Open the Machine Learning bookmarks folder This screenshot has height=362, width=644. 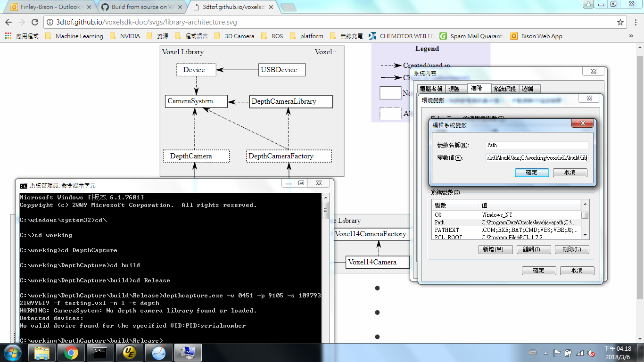click(x=74, y=36)
